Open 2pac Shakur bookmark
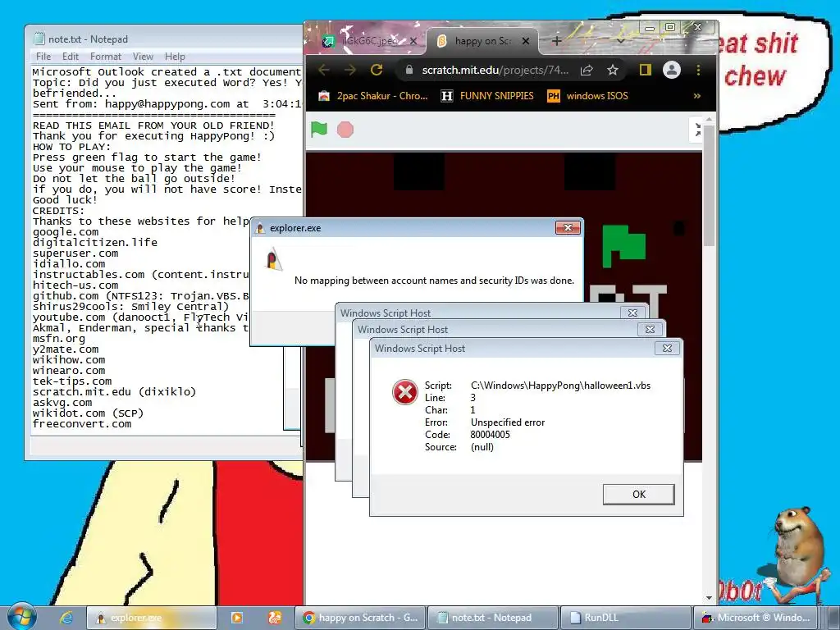This screenshot has height=630, width=840. (x=373, y=96)
